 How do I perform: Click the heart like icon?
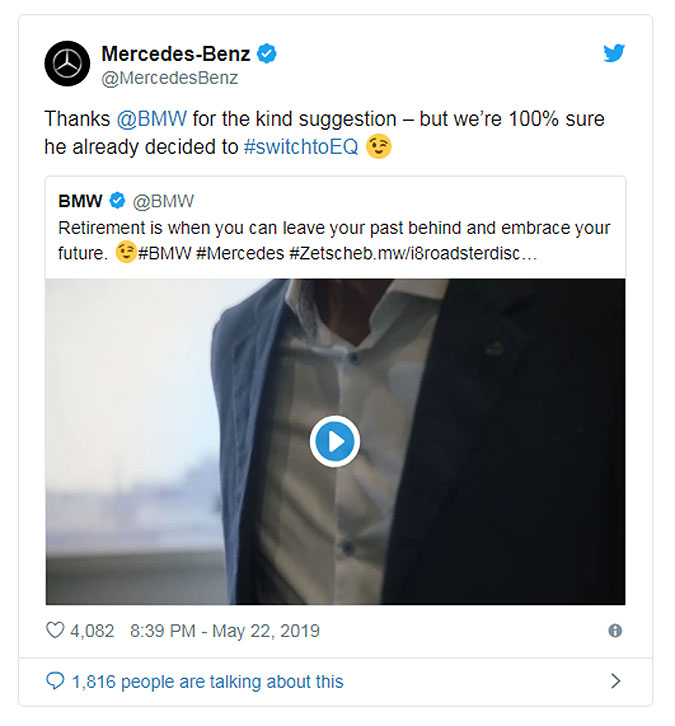tap(55, 630)
